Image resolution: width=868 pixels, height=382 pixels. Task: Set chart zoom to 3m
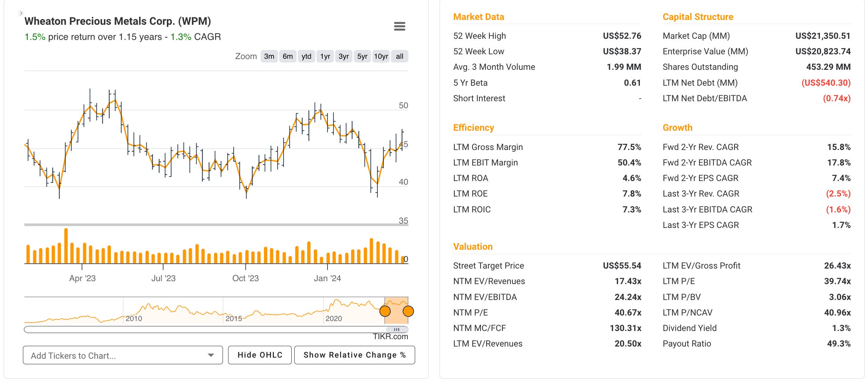(x=269, y=56)
